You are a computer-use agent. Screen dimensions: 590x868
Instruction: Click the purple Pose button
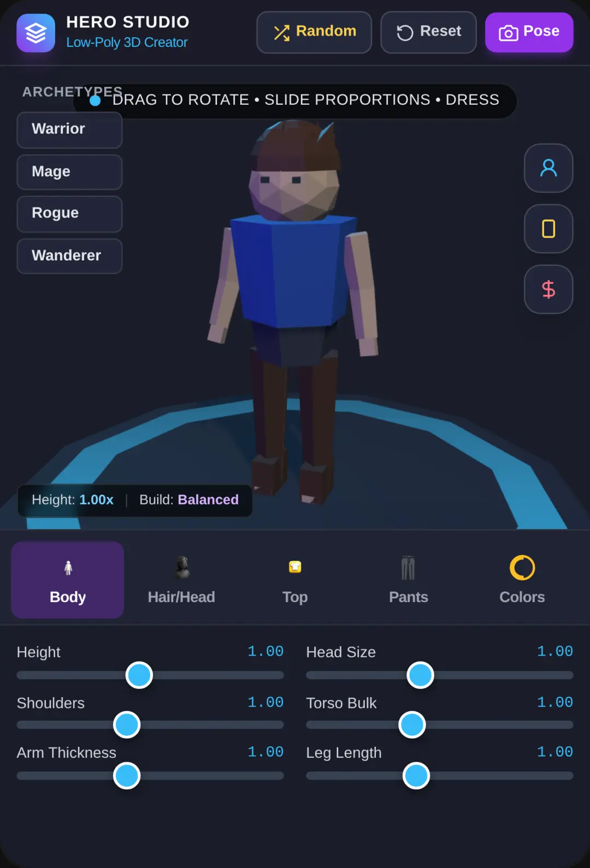(529, 32)
